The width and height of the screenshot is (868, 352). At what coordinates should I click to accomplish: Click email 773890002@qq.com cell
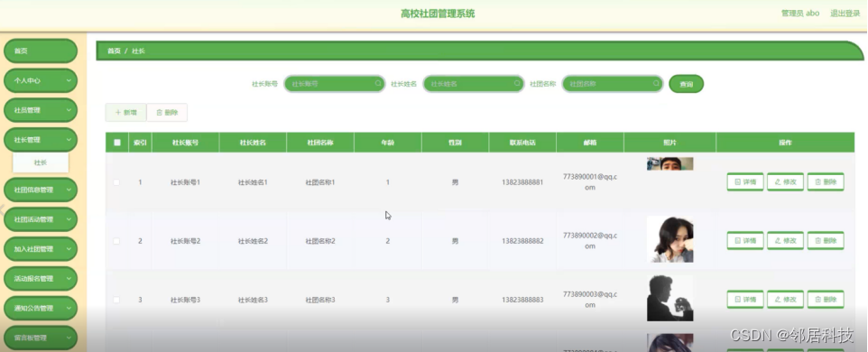point(590,241)
